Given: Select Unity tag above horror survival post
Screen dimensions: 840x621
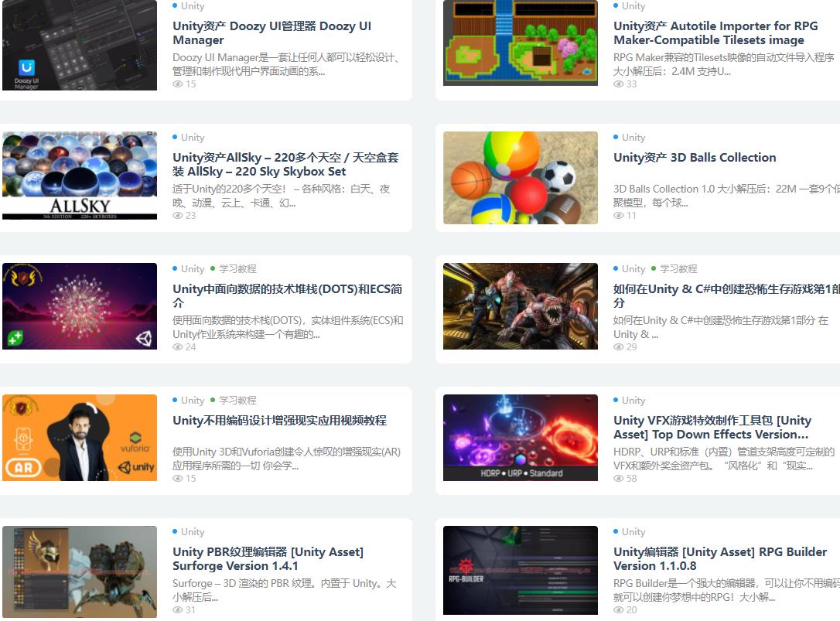Looking at the screenshot, I should tap(633, 268).
